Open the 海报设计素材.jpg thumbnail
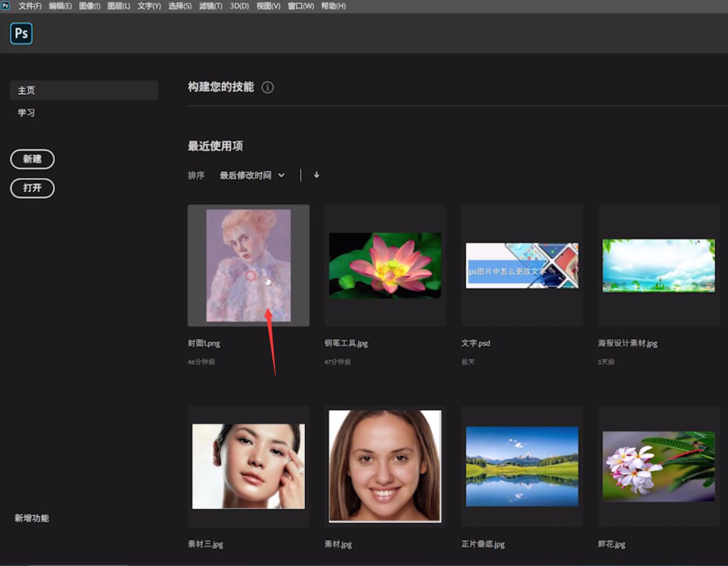 coord(659,265)
